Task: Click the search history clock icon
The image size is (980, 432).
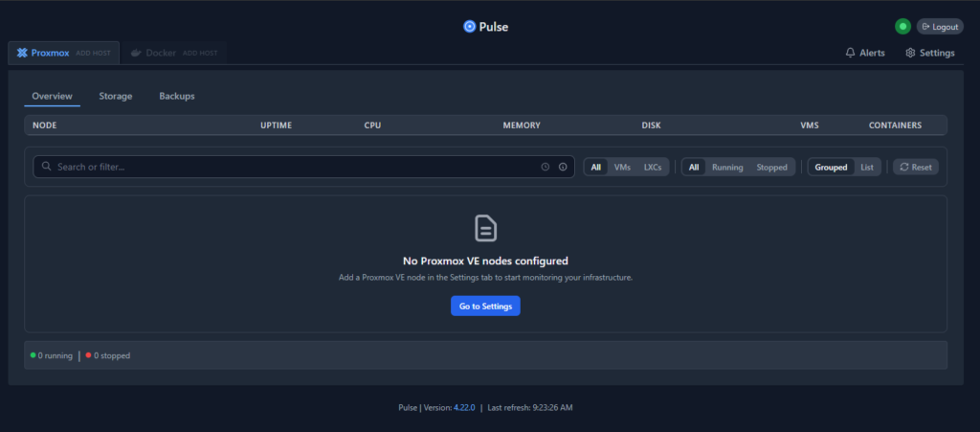Action: [x=545, y=167]
